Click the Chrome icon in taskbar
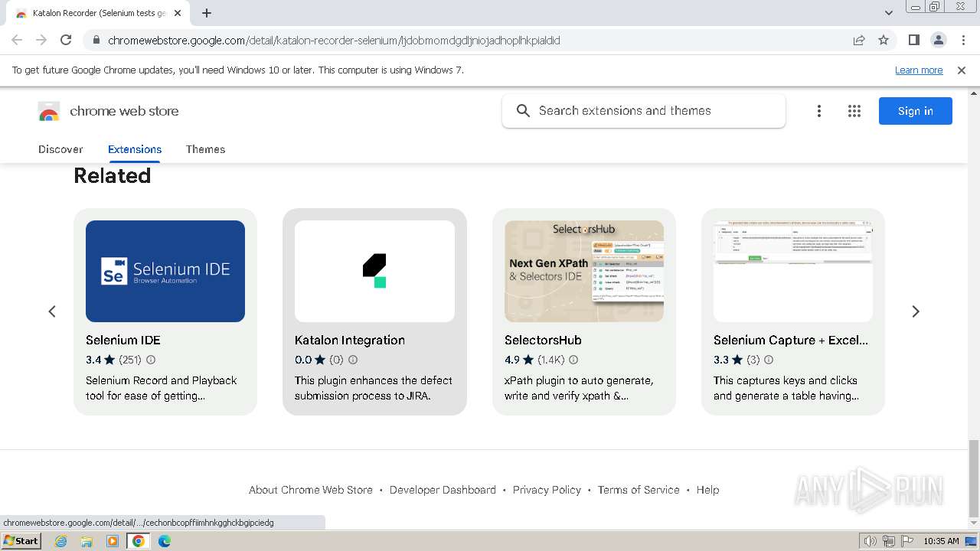980x551 pixels. [139, 541]
